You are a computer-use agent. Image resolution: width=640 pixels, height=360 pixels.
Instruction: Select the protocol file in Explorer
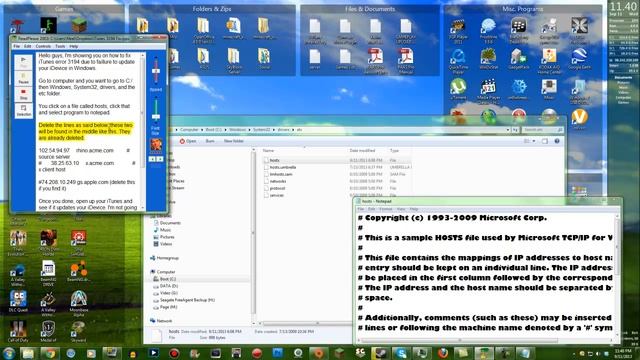coord(277,188)
